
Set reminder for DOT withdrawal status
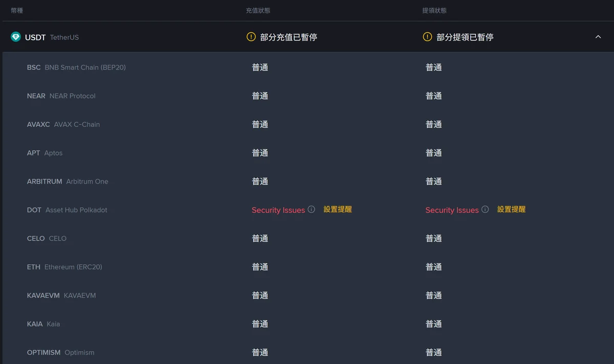click(512, 210)
